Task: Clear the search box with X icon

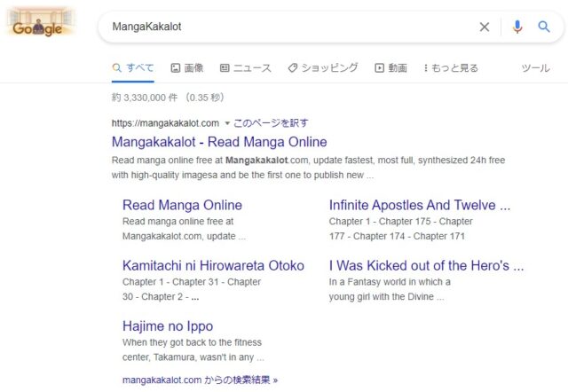Action: 485,27
